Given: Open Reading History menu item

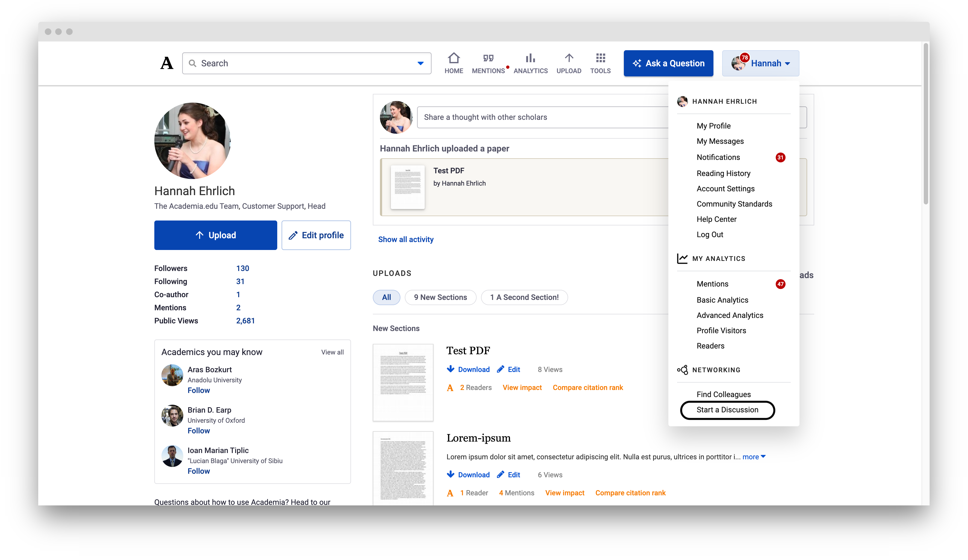Looking at the screenshot, I should click(x=724, y=174).
